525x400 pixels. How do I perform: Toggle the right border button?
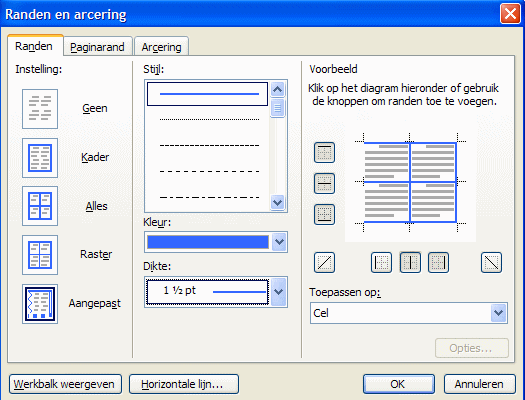coord(438,262)
